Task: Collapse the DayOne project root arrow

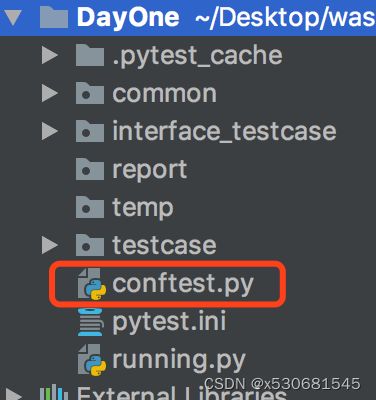Action: 14,18
